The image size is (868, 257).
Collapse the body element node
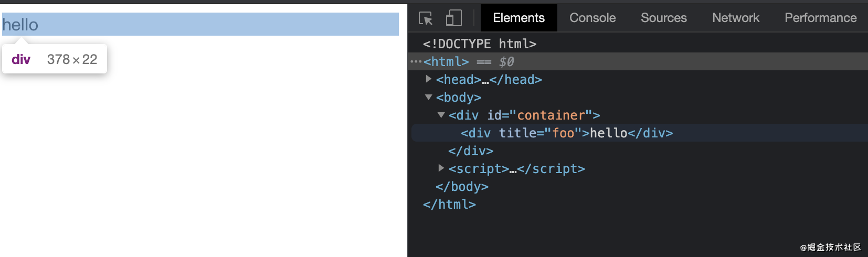click(x=429, y=97)
